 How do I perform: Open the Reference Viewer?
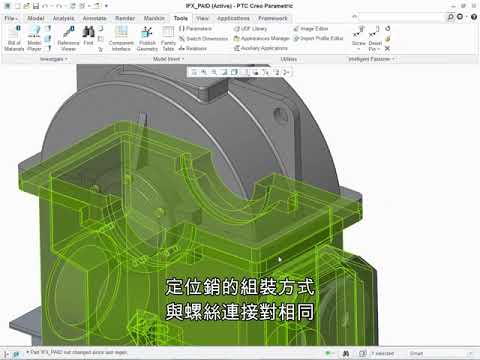tap(68, 38)
